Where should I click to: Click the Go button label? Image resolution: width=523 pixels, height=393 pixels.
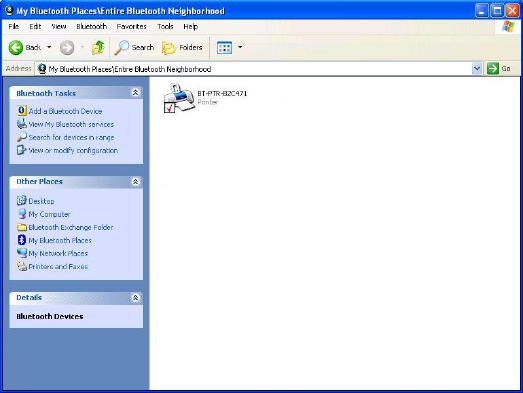coord(506,69)
